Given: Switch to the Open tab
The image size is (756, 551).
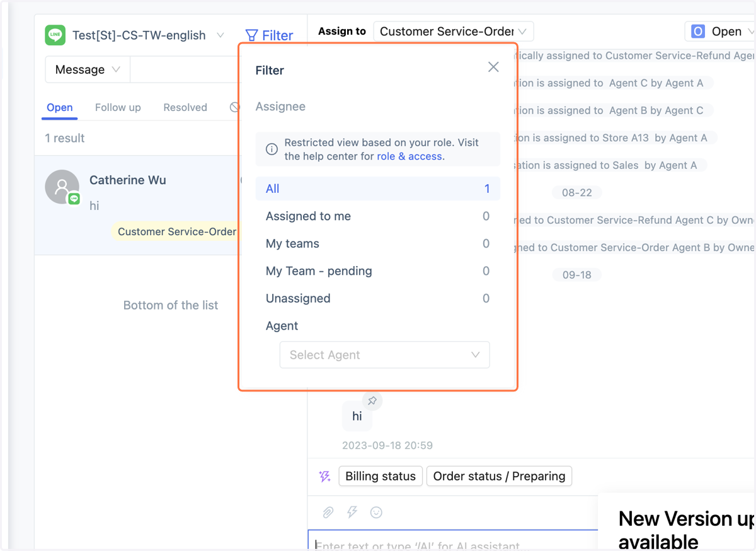Looking at the screenshot, I should pyautogui.click(x=60, y=108).
